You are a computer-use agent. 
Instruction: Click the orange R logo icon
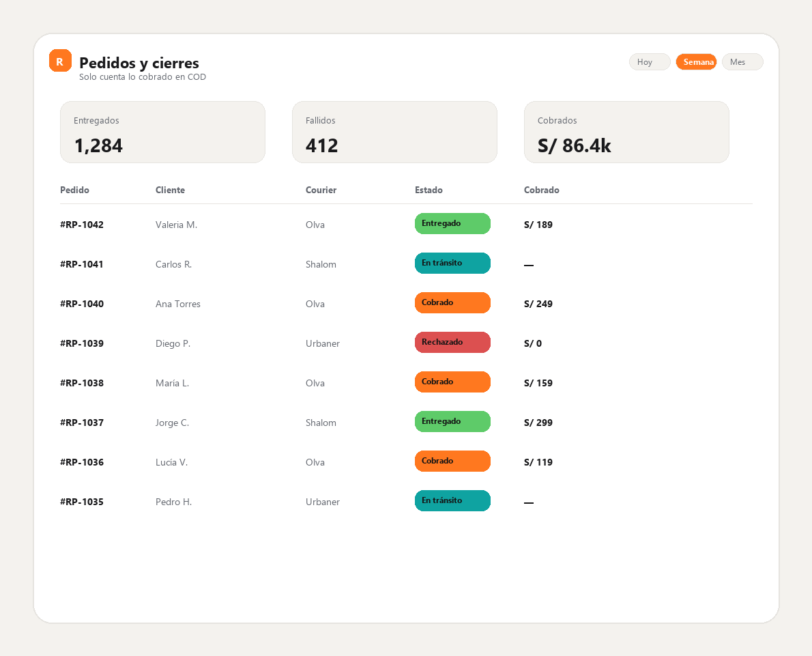point(60,61)
